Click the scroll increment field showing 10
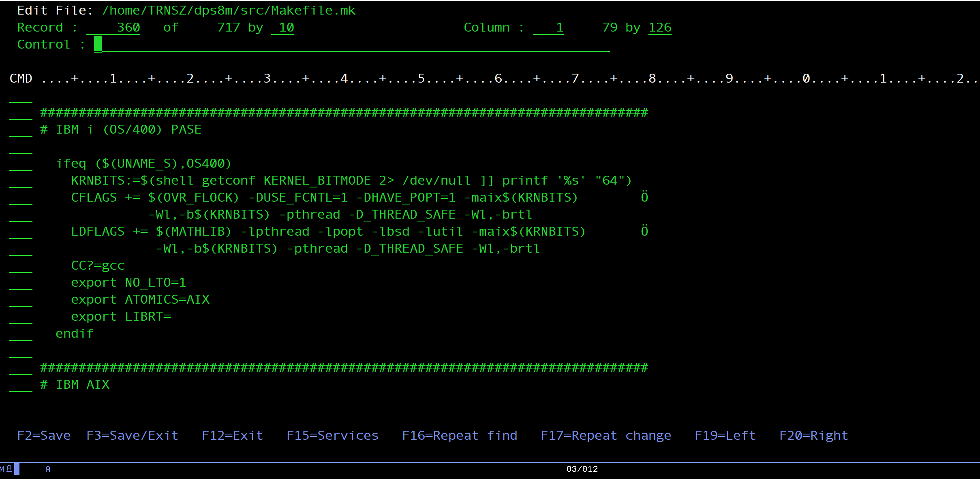Screen dimensions: 980x479 click(283, 28)
